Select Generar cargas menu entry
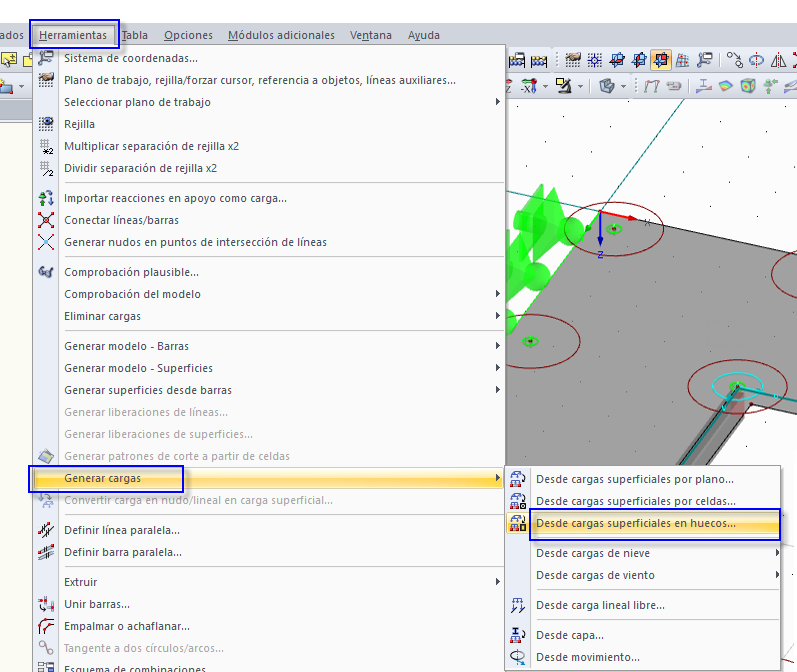Viewport: 797px width, 672px height. (269, 478)
